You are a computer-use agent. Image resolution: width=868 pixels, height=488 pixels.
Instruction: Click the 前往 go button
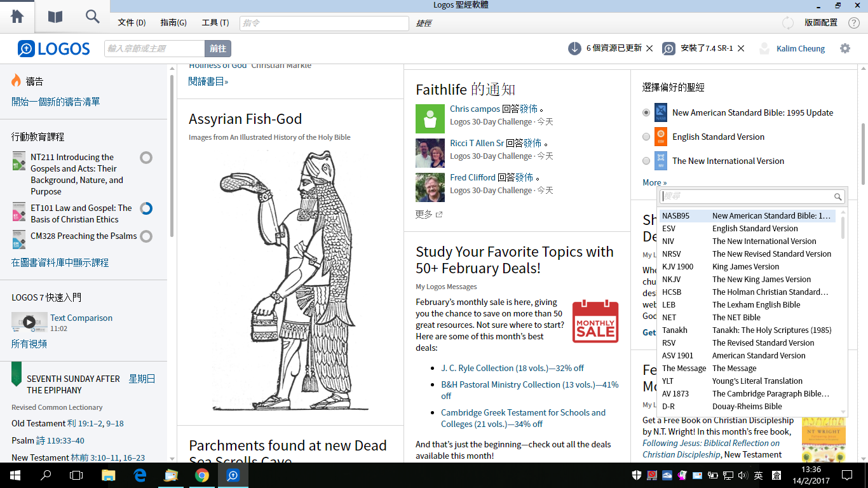coord(218,48)
